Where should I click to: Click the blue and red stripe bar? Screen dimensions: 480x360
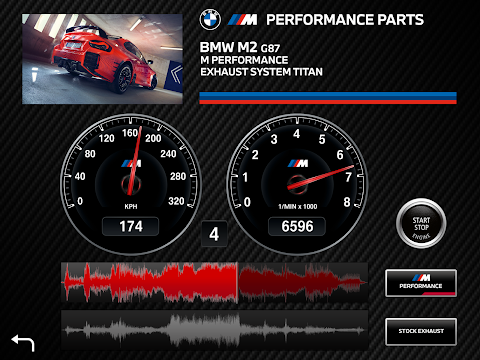pyautogui.click(x=328, y=98)
